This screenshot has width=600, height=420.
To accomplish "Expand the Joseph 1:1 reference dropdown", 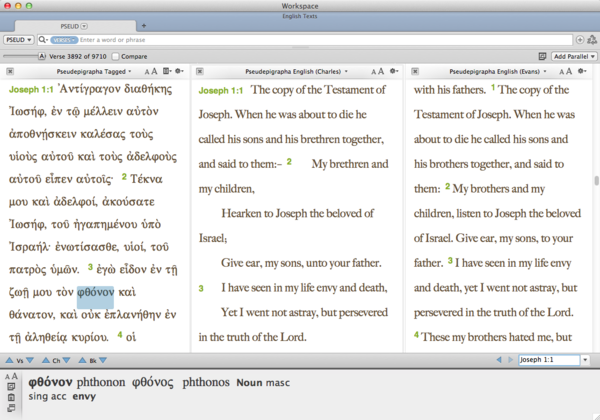I will pyautogui.click(x=585, y=359).
